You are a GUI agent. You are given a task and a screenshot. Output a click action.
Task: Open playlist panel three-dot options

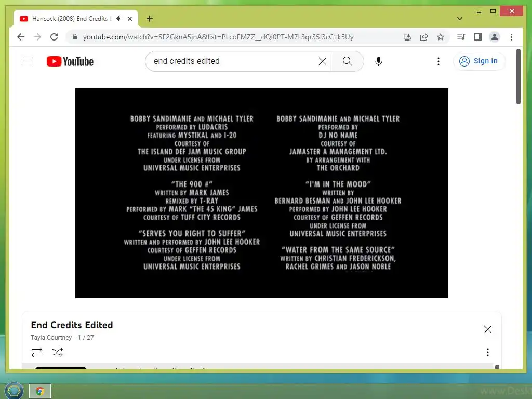point(487,352)
